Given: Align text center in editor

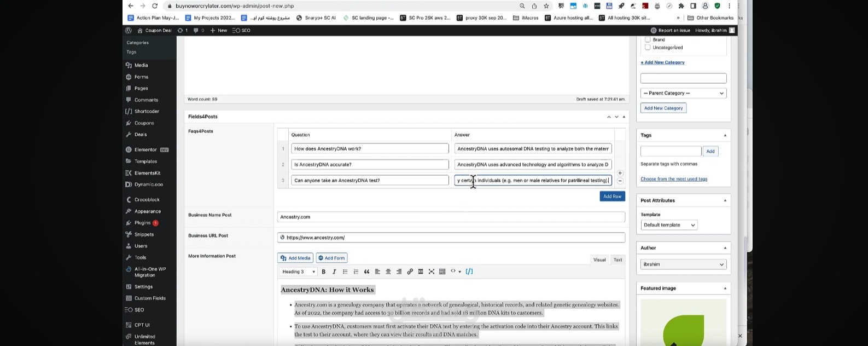Looking at the screenshot, I should click(x=388, y=272).
